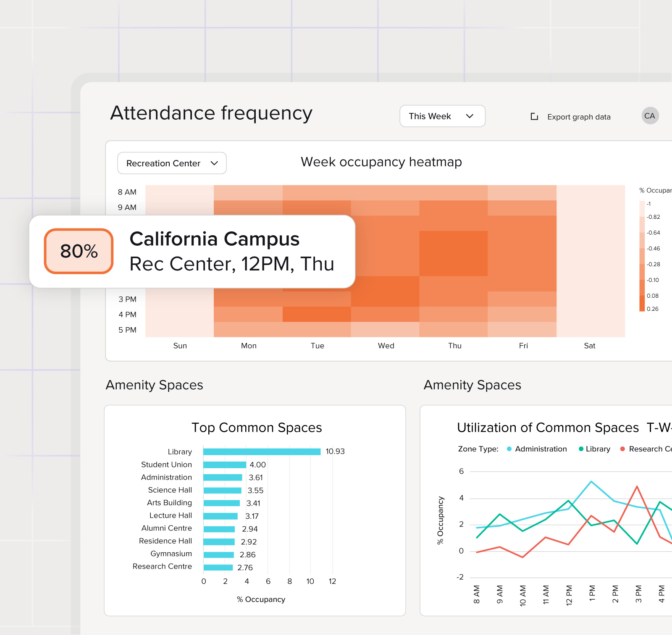The height and width of the screenshot is (635, 672).
Task: Click the Monday 8 AM heatmap cell
Action: point(248,193)
